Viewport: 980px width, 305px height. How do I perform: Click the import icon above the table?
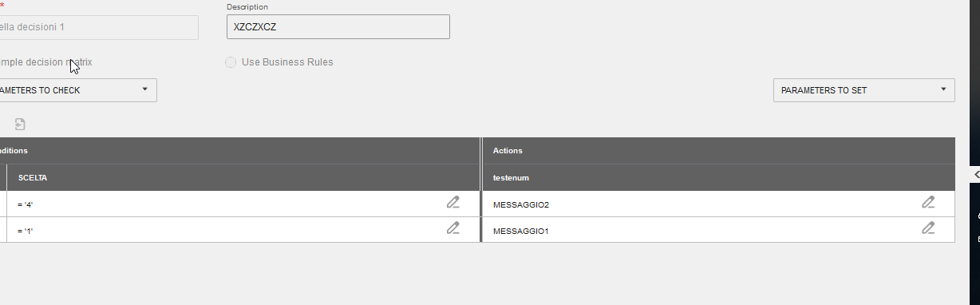tap(20, 124)
